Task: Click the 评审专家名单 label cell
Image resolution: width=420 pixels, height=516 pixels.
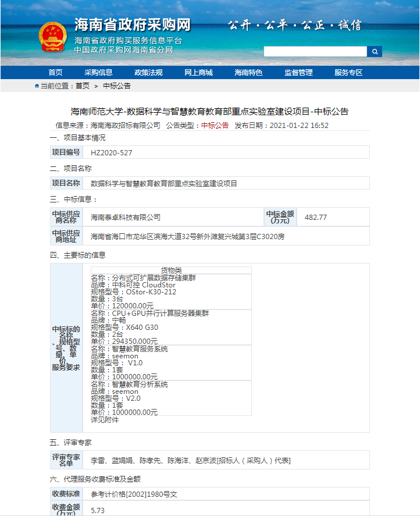Action: [66, 460]
